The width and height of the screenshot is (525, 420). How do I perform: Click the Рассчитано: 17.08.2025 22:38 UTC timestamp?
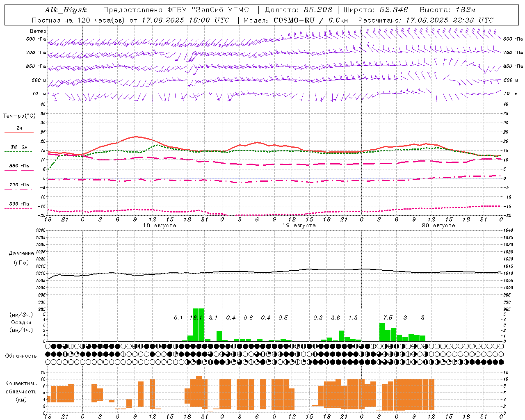[x=426, y=20]
